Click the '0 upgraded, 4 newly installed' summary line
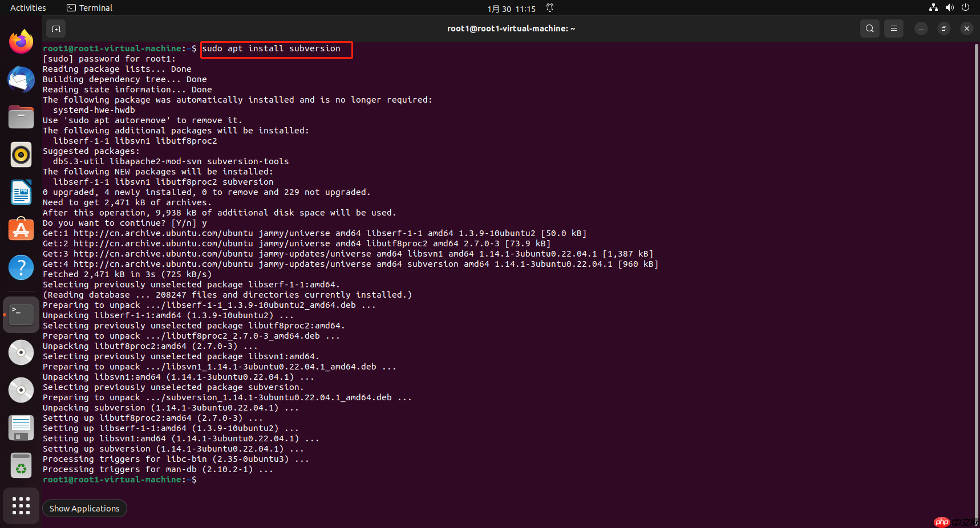This screenshot has width=980, height=528. tap(207, 193)
